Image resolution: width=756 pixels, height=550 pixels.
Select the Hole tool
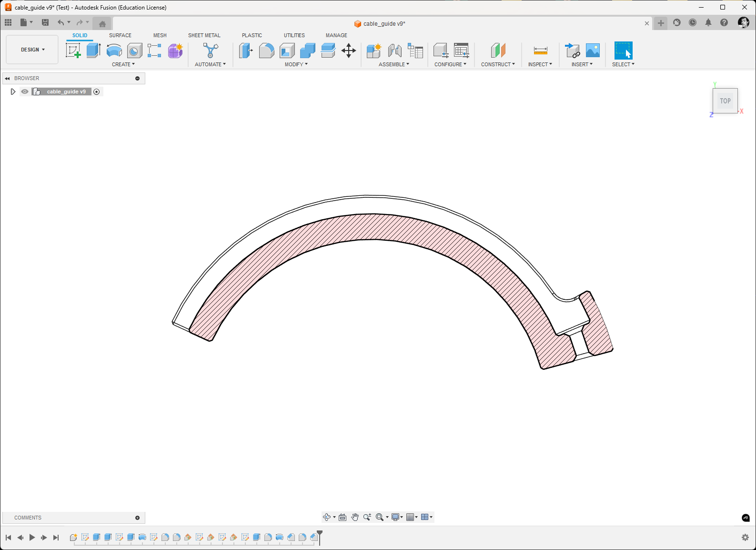(134, 51)
